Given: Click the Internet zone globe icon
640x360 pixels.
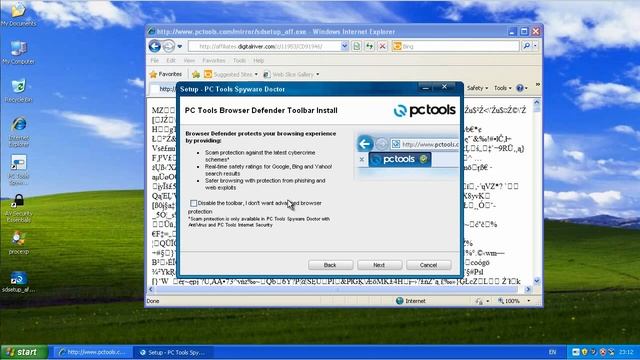Looking at the screenshot, I should [x=400, y=301].
